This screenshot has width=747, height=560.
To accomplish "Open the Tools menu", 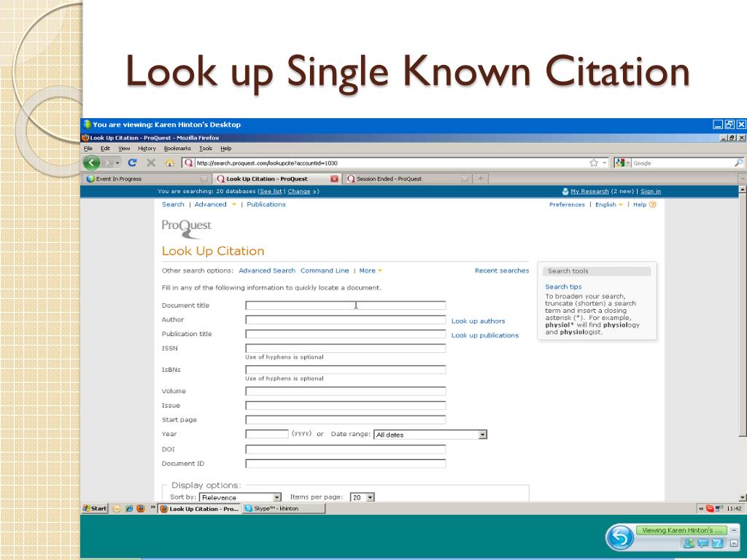I will pos(205,149).
